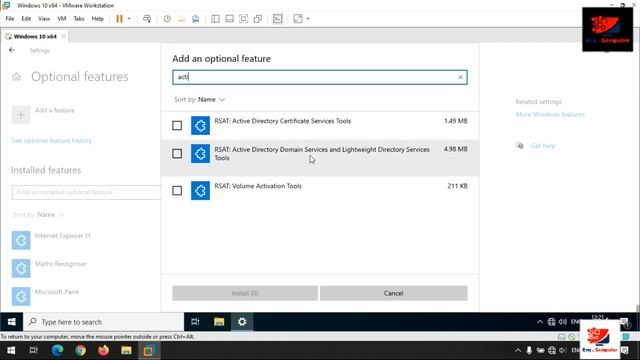The image size is (640, 360).
Task: Expand the stretch guest dropdown arrow
Action: 308,19
